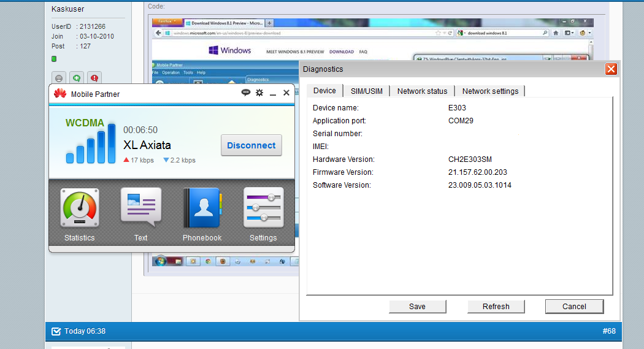Click the 00:06:50 connection timer
This screenshot has height=349, width=644.
click(x=140, y=130)
